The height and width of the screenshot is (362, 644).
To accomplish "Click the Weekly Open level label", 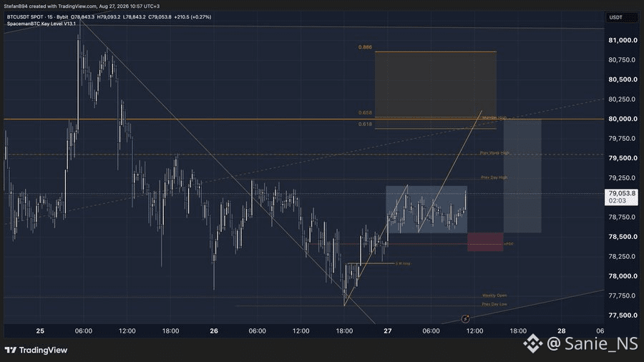I will click(494, 295).
